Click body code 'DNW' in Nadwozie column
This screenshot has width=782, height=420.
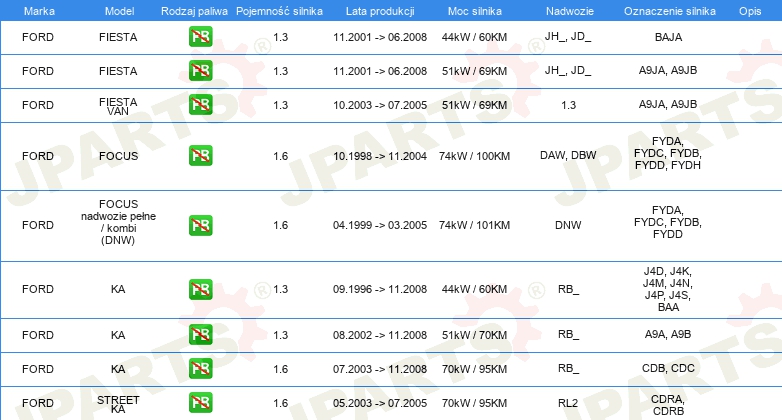[x=568, y=225]
